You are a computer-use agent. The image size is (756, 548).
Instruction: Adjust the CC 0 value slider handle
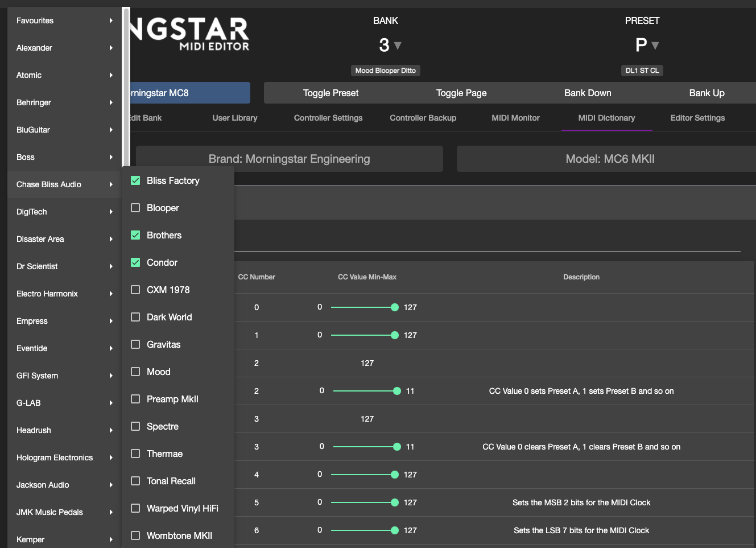coord(395,307)
